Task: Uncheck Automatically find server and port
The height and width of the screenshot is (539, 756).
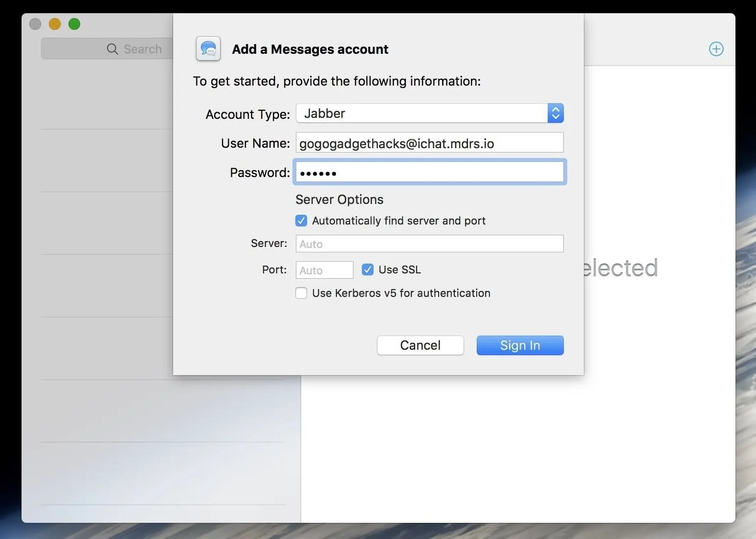Action: click(301, 221)
